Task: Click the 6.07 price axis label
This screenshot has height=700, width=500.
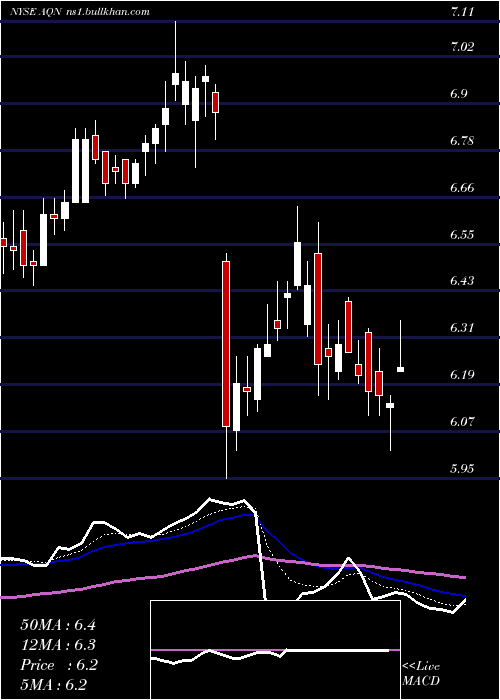Action: click(461, 421)
